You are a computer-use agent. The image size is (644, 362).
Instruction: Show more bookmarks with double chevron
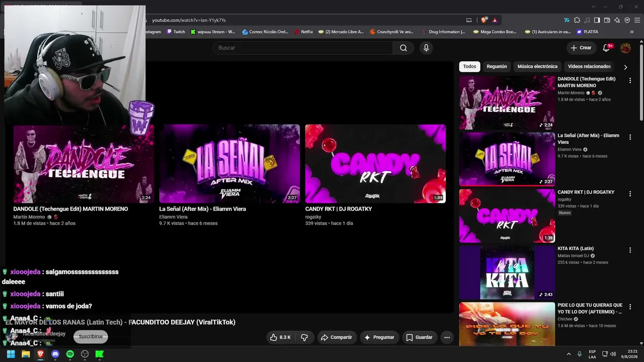tap(632, 32)
